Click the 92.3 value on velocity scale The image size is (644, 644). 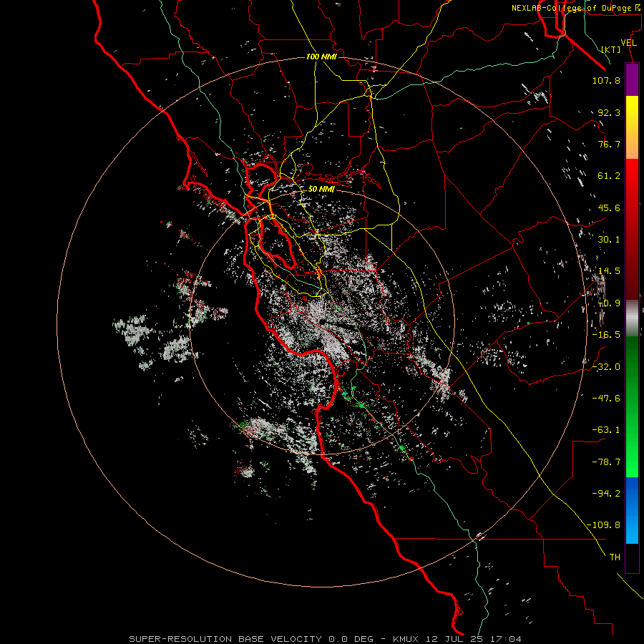click(609, 112)
